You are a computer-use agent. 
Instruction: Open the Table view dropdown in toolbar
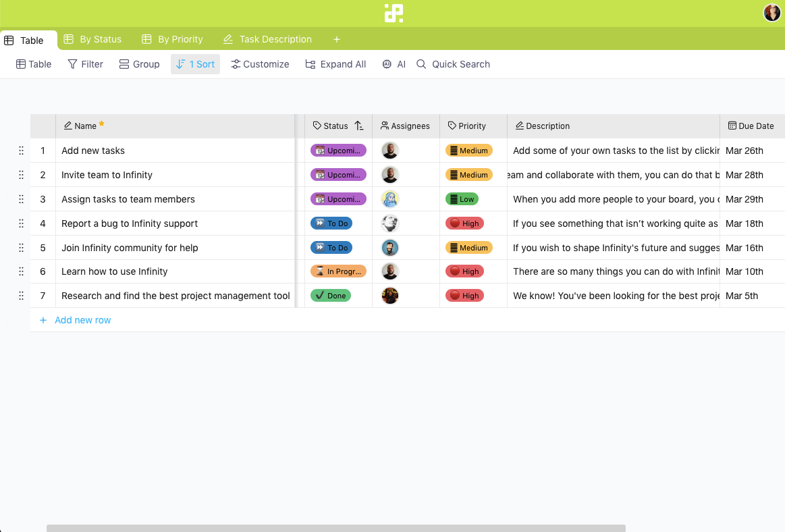click(x=34, y=64)
